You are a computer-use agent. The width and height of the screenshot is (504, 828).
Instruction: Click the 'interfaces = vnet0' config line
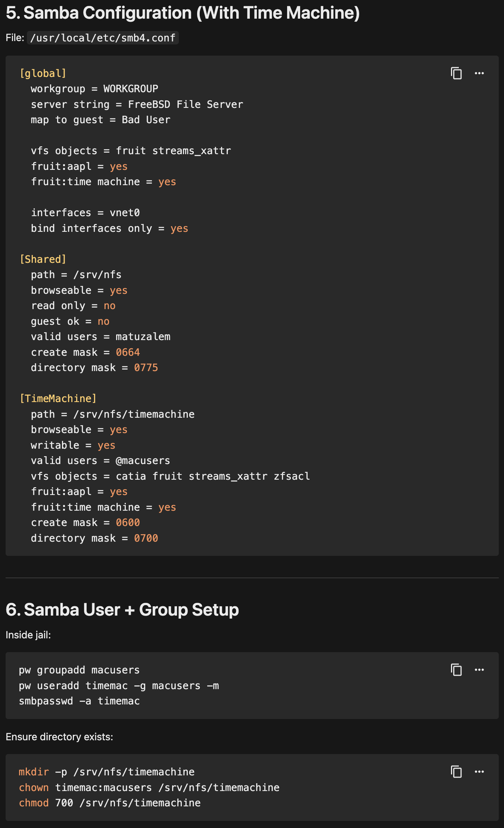click(85, 213)
